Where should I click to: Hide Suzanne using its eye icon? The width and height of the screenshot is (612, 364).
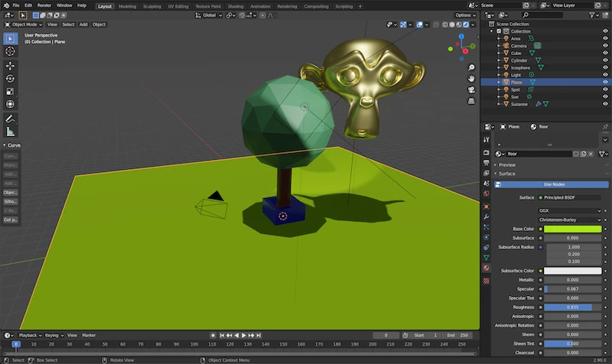(605, 103)
